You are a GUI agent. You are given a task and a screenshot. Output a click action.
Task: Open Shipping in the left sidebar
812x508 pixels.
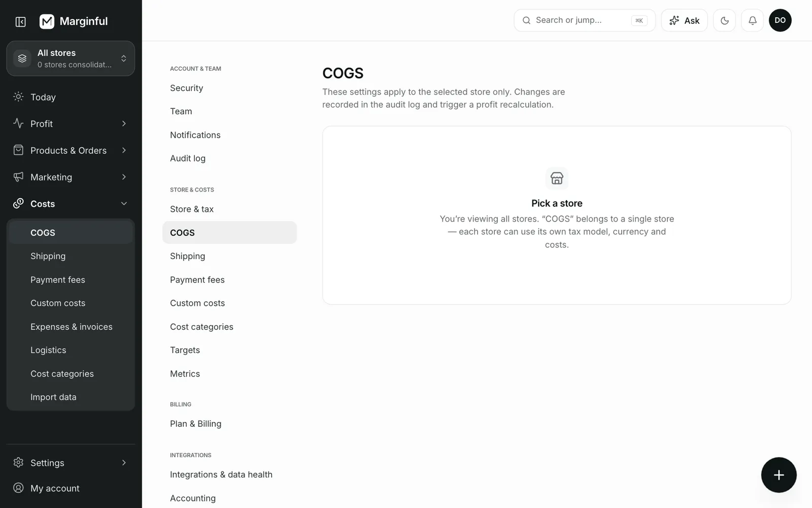tap(71, 256)
